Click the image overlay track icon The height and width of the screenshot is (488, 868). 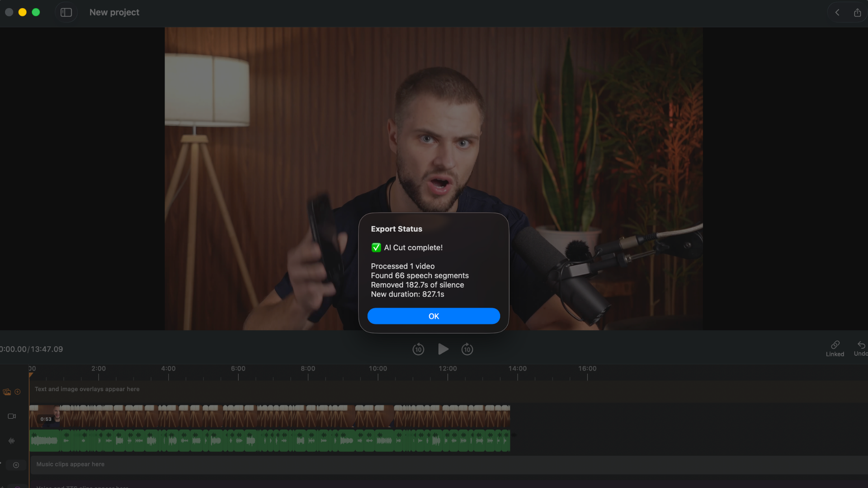pos(7,392)
